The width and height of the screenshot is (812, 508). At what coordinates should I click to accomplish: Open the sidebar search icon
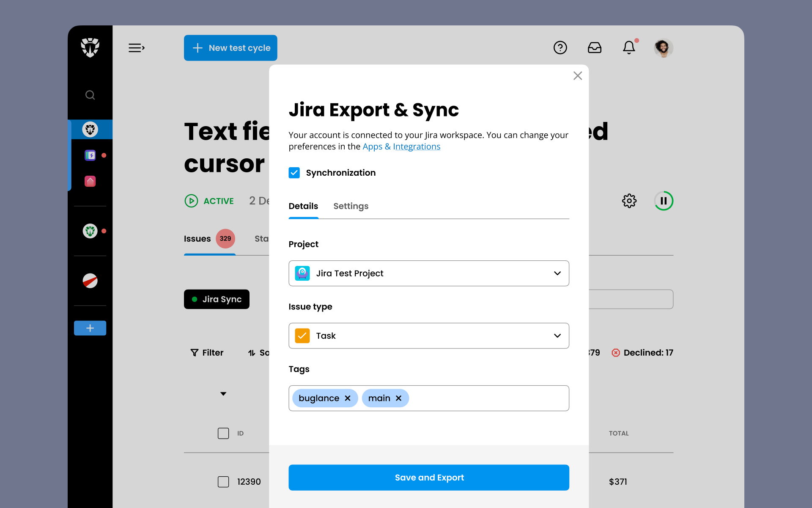tap(90, 95)
